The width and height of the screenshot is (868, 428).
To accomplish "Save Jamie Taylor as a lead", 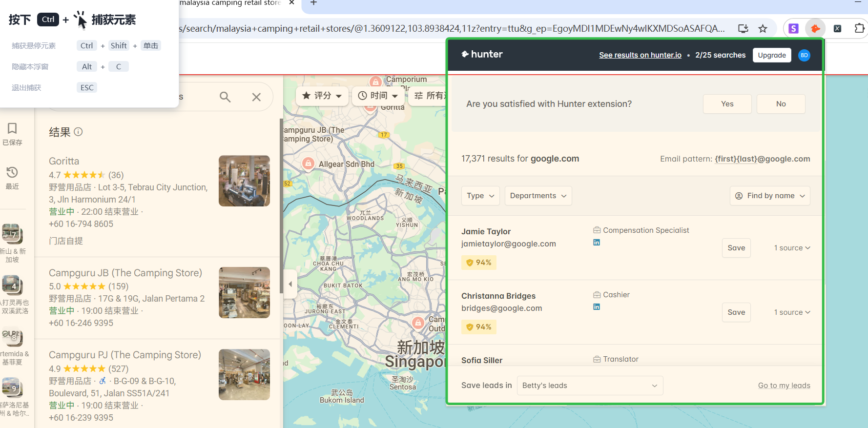I will (736, 248).
